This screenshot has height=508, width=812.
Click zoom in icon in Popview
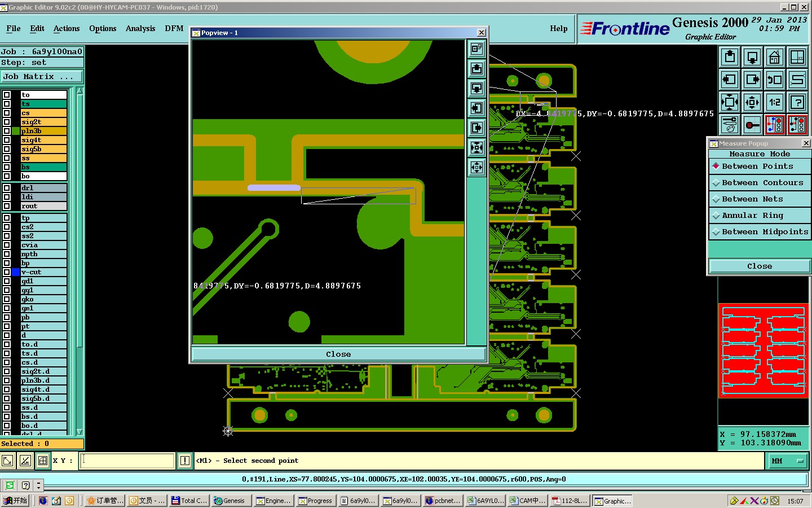(477, 148)
